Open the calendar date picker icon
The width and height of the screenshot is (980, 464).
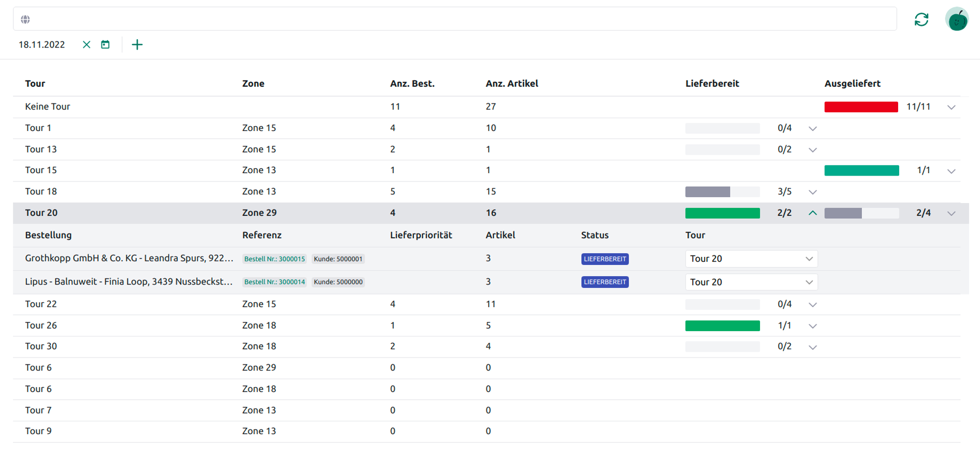105,45
